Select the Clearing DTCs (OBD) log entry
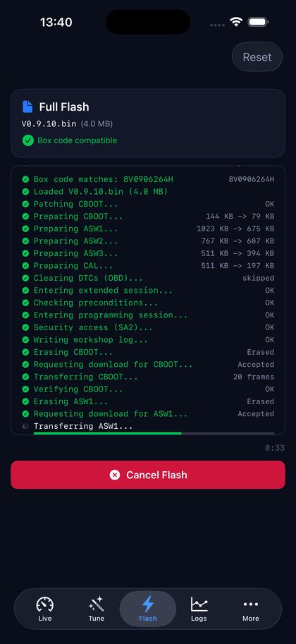 pos(148,278)
